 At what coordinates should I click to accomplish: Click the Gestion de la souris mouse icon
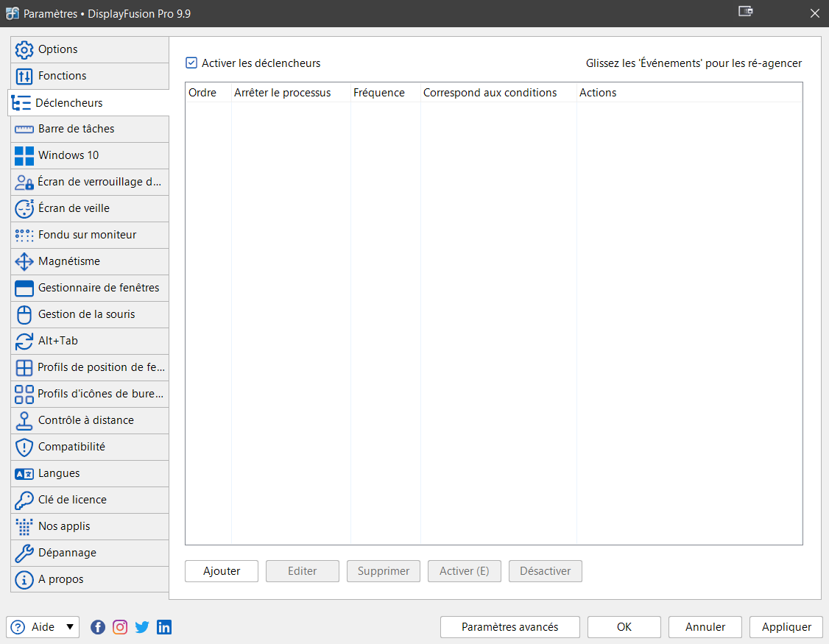point(24,314)
